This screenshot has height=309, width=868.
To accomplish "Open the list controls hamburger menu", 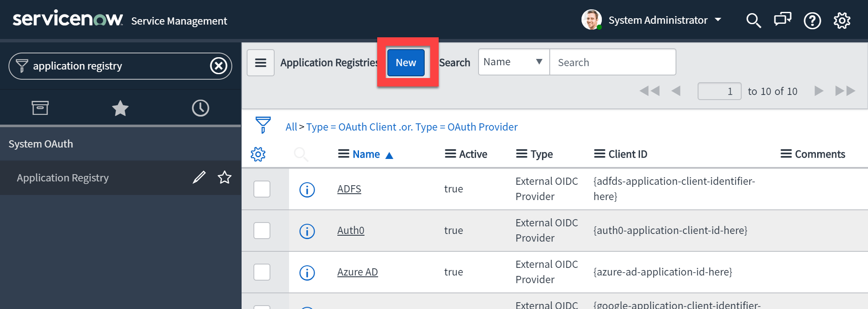I will (261, 63).
